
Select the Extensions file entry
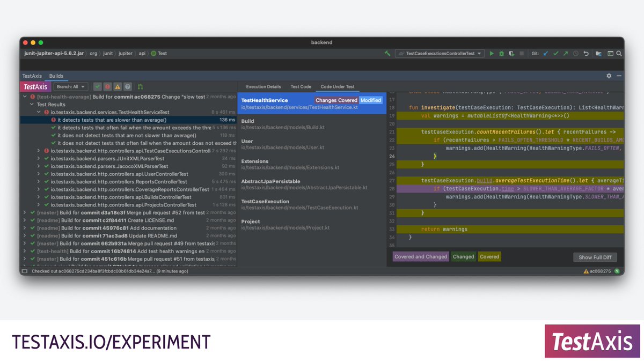tap(312, 164)
